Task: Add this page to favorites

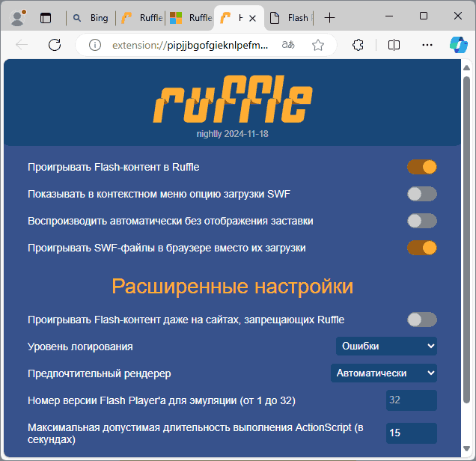Action: [x=318, y=45]
